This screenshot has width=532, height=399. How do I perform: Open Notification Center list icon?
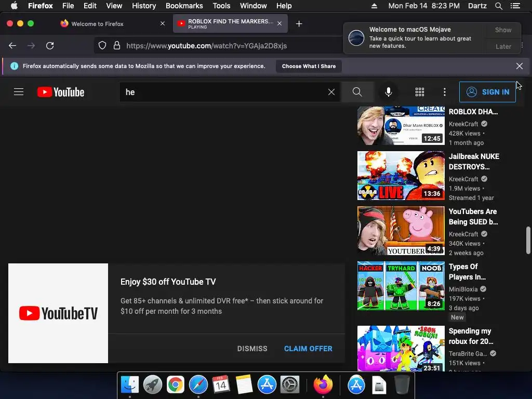515,6
